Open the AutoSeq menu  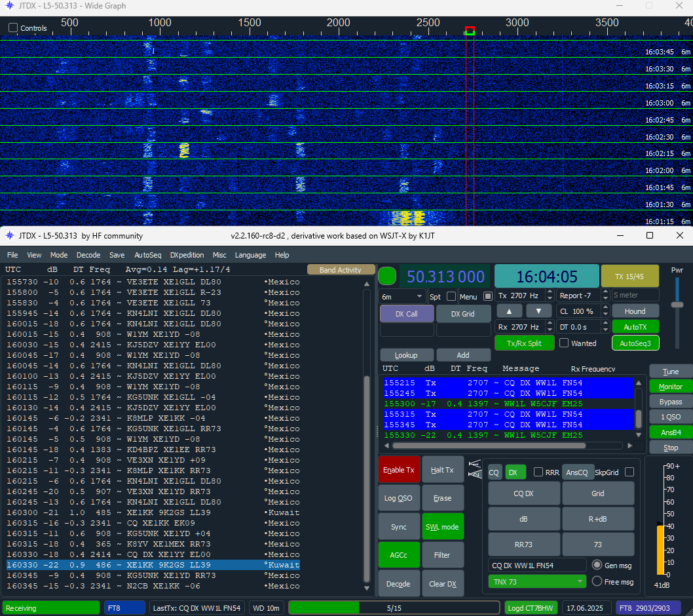147,255
